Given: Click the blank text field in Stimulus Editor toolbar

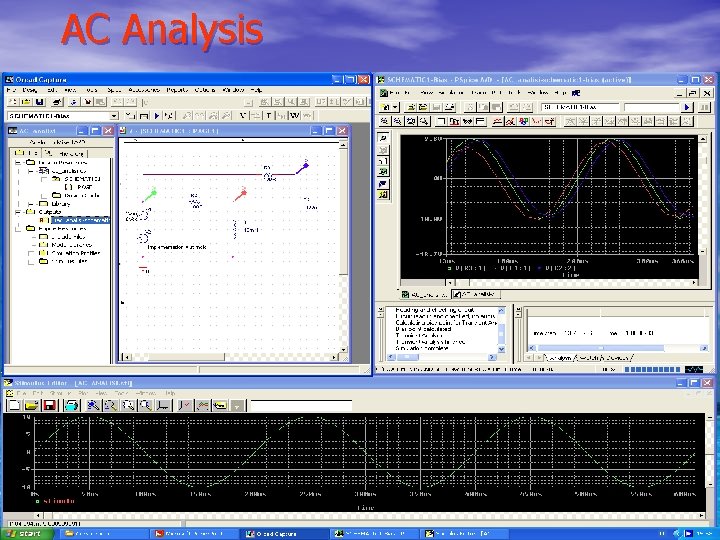Looking at the screenshot, I should (301, 405).
